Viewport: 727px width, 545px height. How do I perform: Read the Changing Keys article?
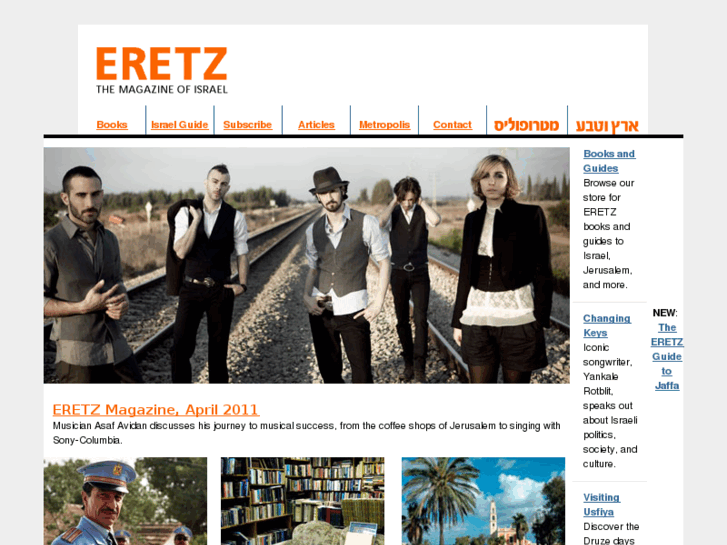(606, 326)
